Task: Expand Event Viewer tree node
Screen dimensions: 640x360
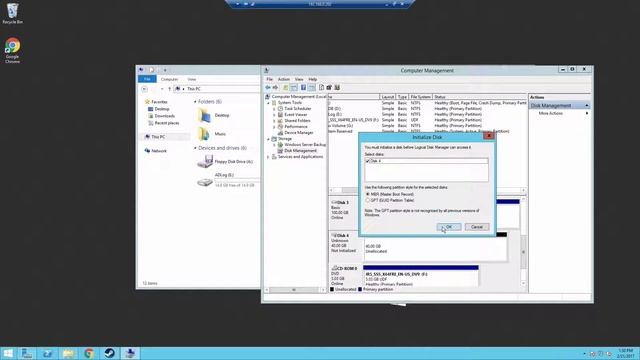Action: tap(274, 115)
